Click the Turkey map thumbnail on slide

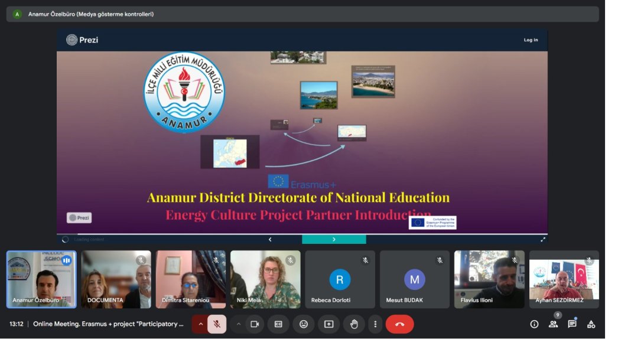[x=352, y=132]
